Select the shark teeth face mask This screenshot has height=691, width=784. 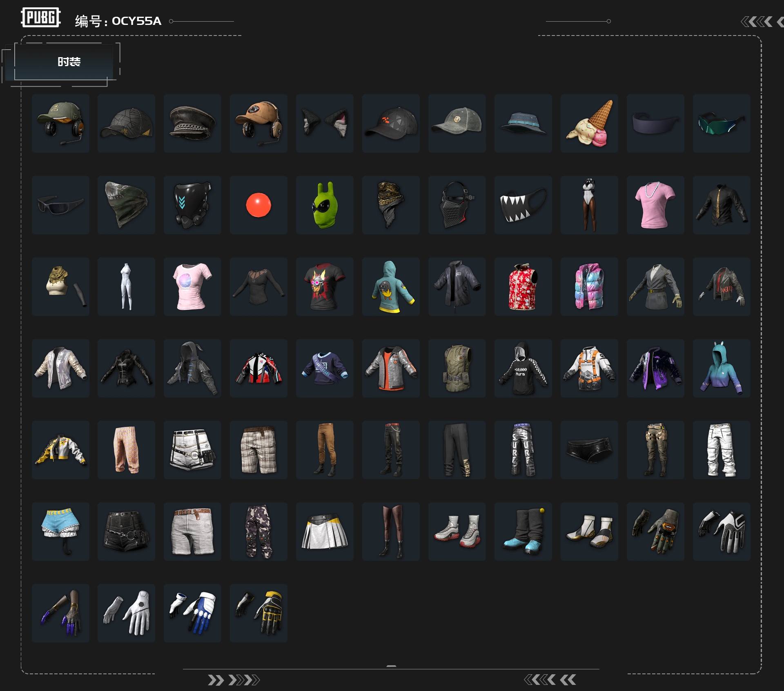tap(523, 205)
